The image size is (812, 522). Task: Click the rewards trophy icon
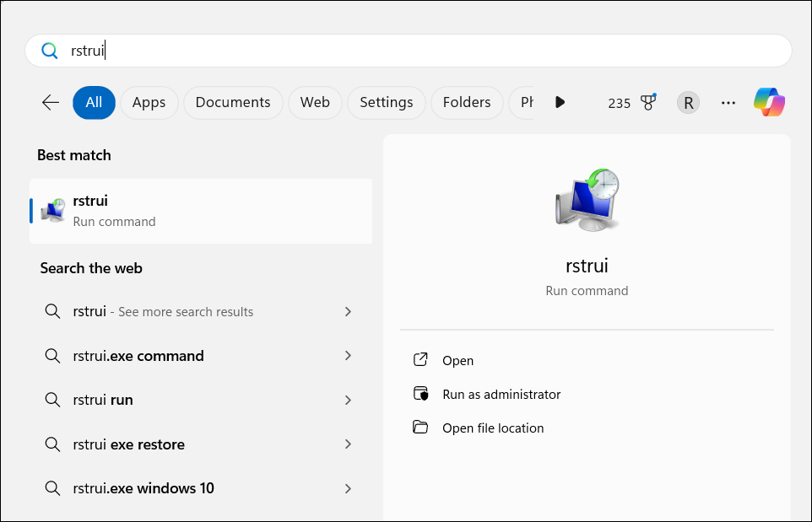648,102
